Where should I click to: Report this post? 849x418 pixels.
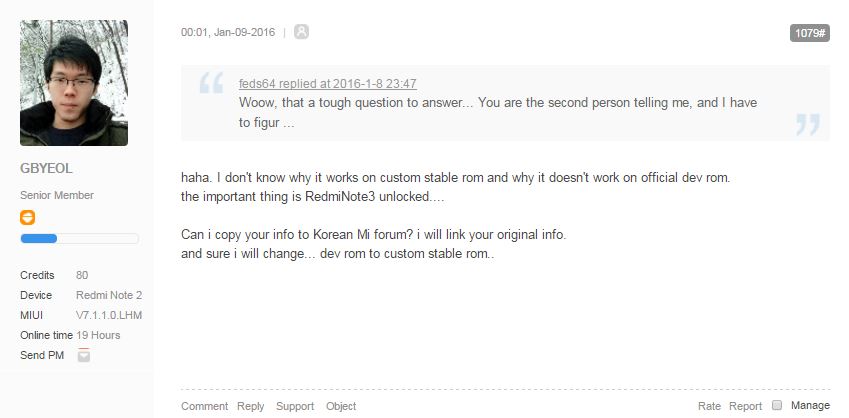[746, 406]
